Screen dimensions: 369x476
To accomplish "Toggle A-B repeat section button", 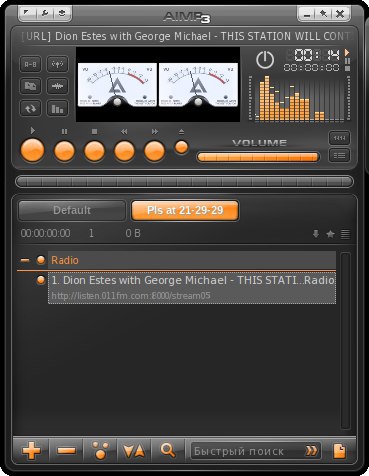I will click(31, 64).
